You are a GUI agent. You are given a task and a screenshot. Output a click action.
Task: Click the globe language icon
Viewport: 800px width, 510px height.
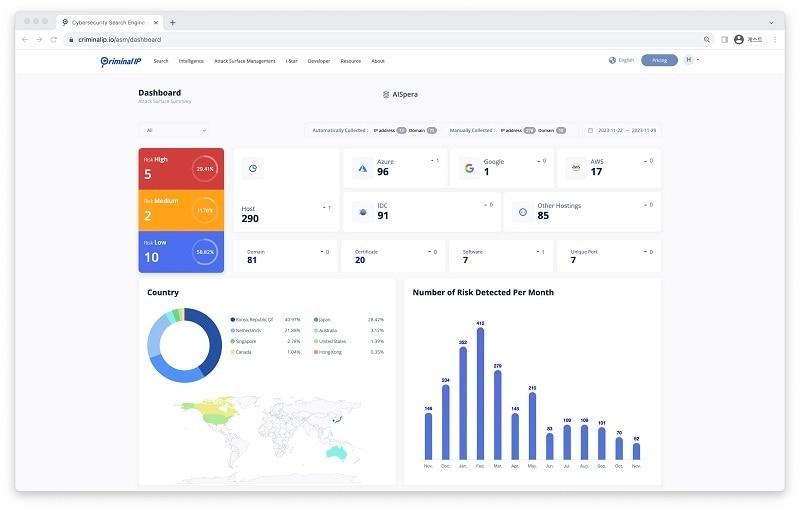click(x=612, y=60)
